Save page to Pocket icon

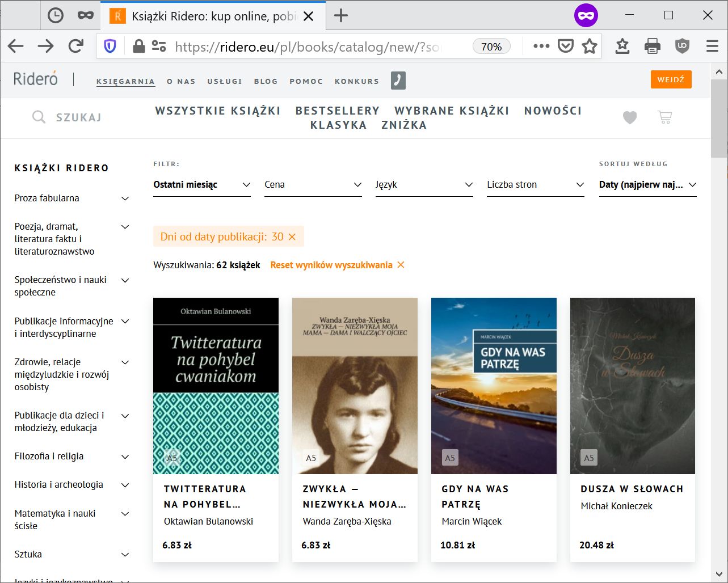[566, 47]
